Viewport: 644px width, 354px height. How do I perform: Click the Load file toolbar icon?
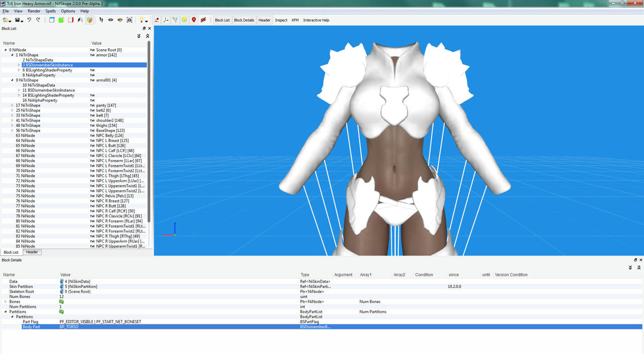tap(6, 20)
